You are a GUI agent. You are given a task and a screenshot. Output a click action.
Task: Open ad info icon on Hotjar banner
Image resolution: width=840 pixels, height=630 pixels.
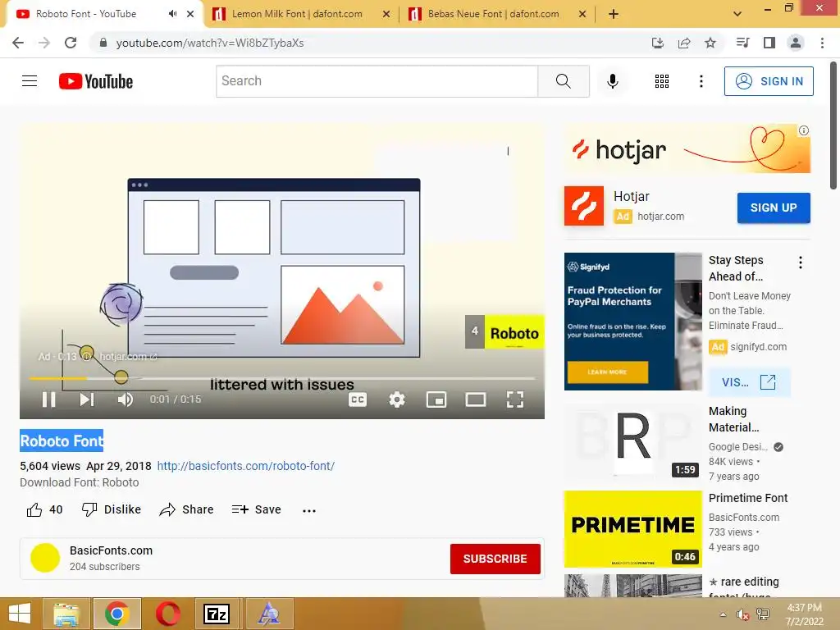(x=804, y=130)
